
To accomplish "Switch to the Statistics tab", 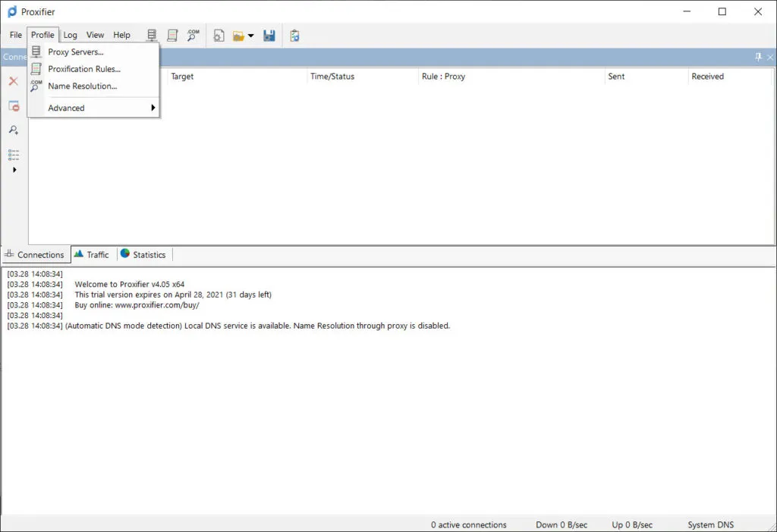I will pyautogui.click(x=143, y=254).
